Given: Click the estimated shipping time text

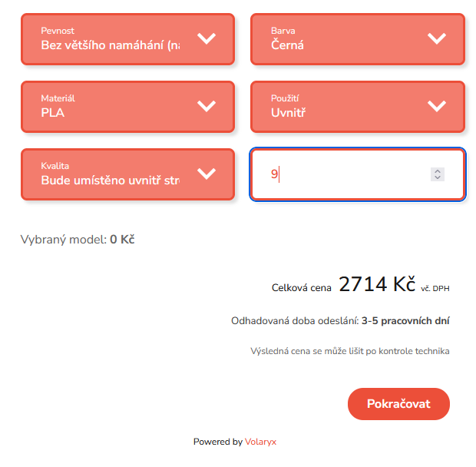Looking at the screenshot, I should pyautogui.click(x=340, y=321).
